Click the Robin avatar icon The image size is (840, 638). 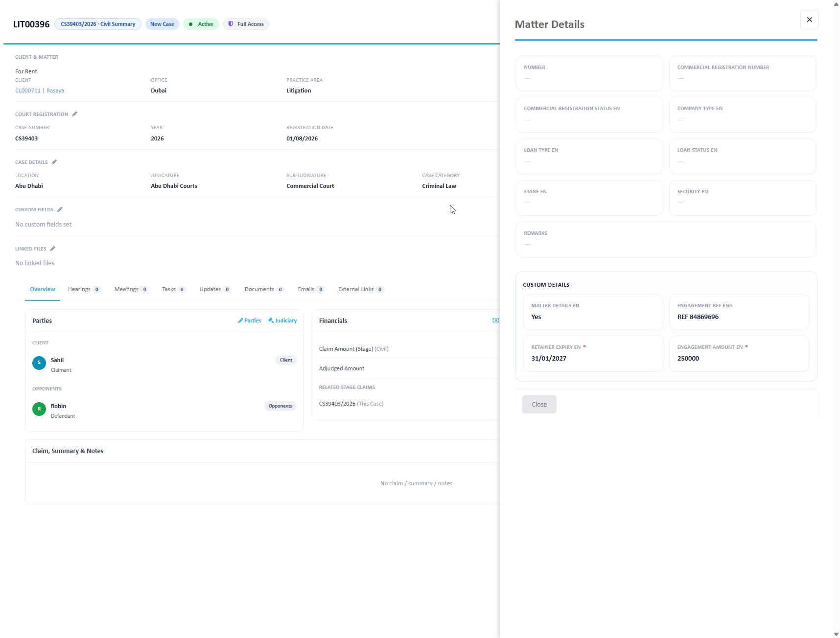(39, 409)
